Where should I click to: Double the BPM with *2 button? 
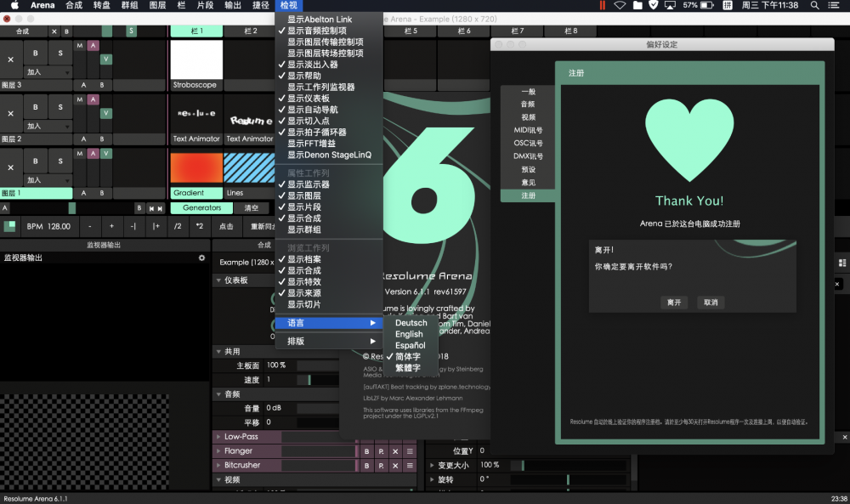pos(200,226)
